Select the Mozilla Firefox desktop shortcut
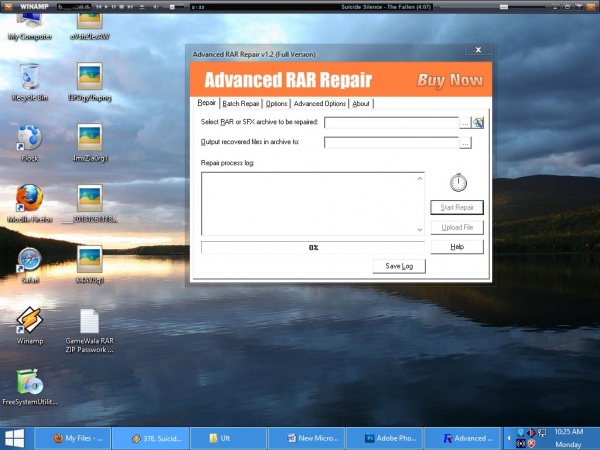Screen dimensions: 600x450 [29, 204]
